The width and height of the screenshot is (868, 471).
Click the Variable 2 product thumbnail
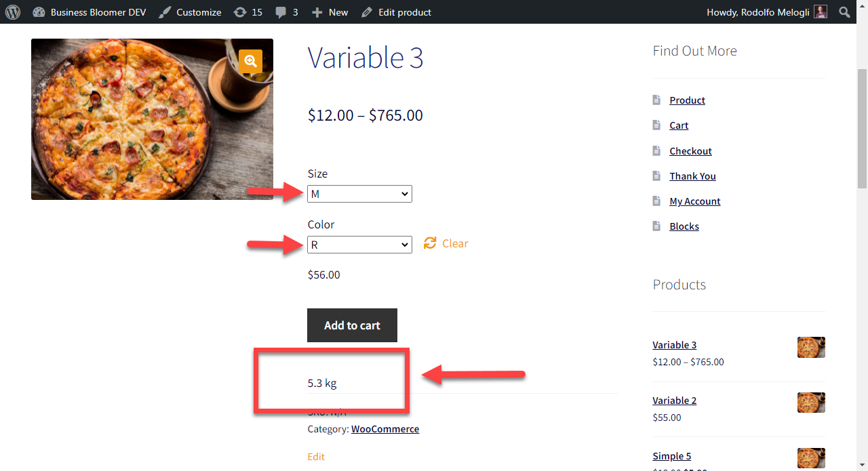[811, 403]
